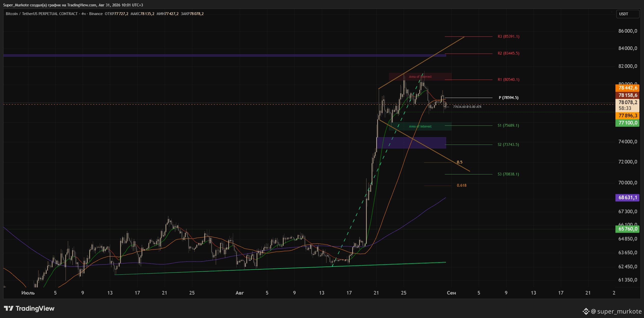Click the 64 850,0 price axis label

point(628,239)
